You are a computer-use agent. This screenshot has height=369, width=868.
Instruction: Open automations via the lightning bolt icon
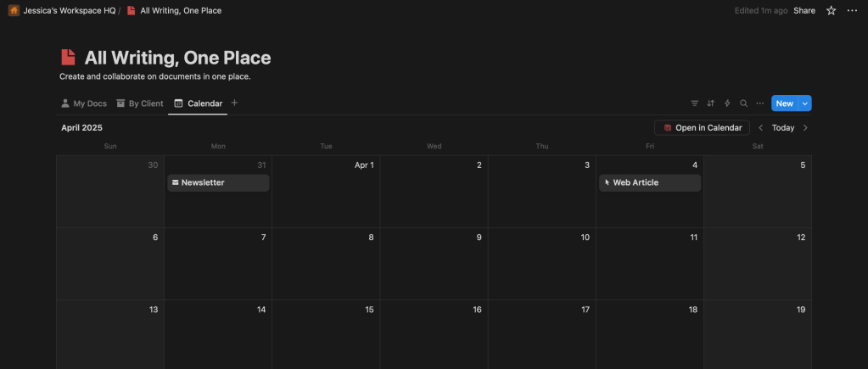pos(727,103)
